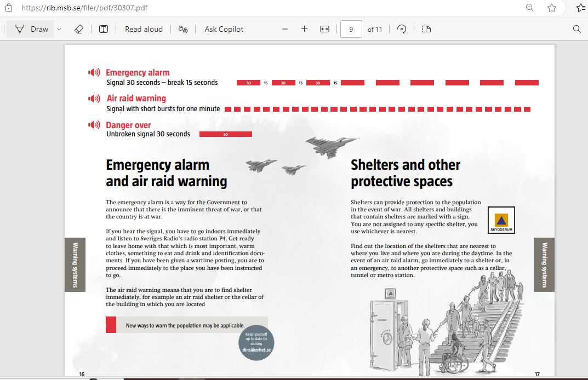Screen dimensions: 588x380
Task: Click the site lock icon in address bar
Action: 9,8
